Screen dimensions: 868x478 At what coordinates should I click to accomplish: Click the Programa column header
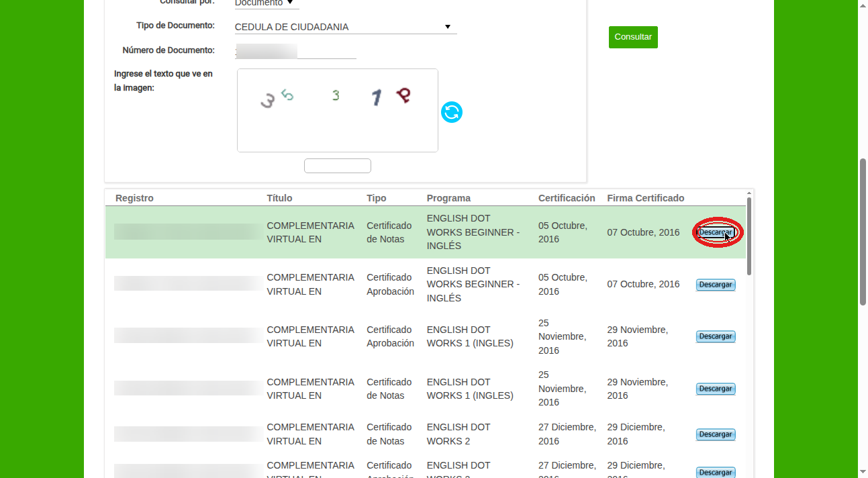(x=448, y=198)
